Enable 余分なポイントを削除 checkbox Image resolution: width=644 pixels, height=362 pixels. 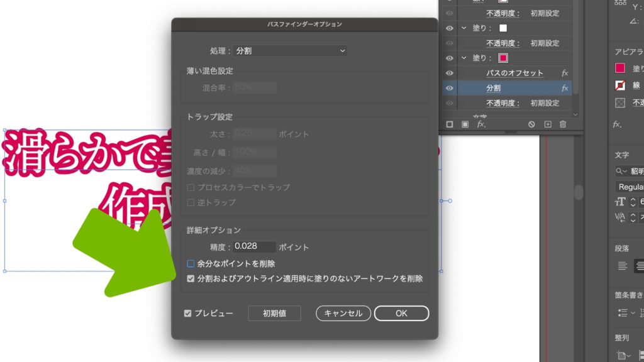tap(191, 264)
